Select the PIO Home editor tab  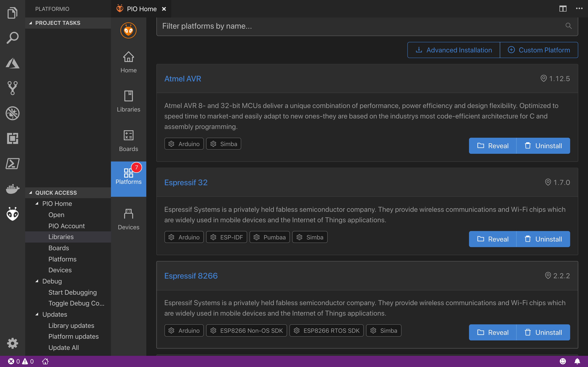141,9
